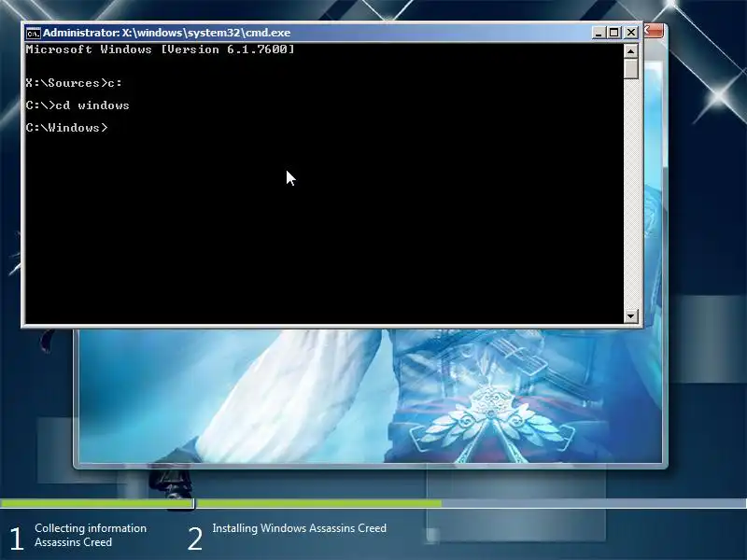Click the step 2 installing progress bar
The height and width of the screenshot is (560, 747).
coord(472,503)
